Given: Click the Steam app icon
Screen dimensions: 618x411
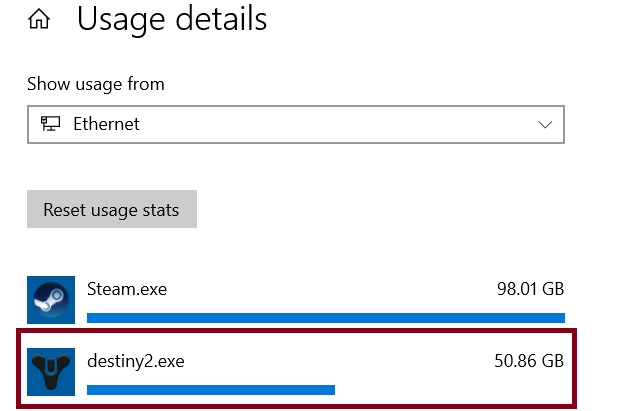Looking at the screenshot, I should tap(50, 300).
